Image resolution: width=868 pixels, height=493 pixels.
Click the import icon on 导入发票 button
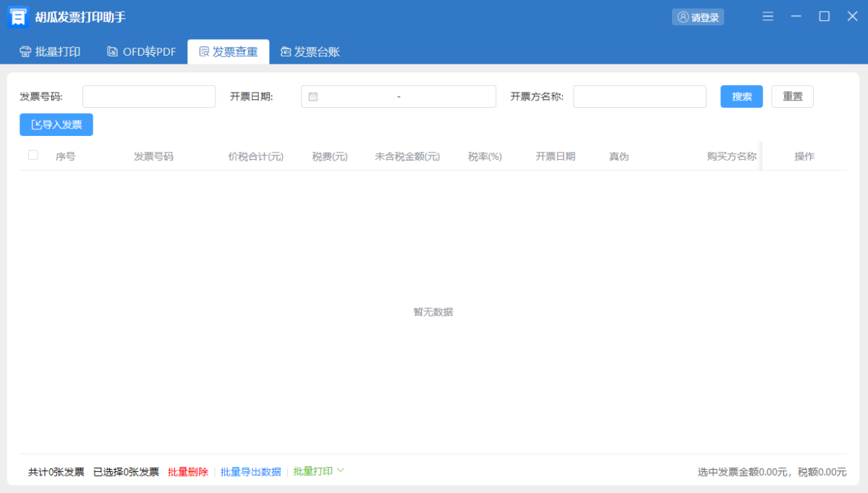pos(35,125)
